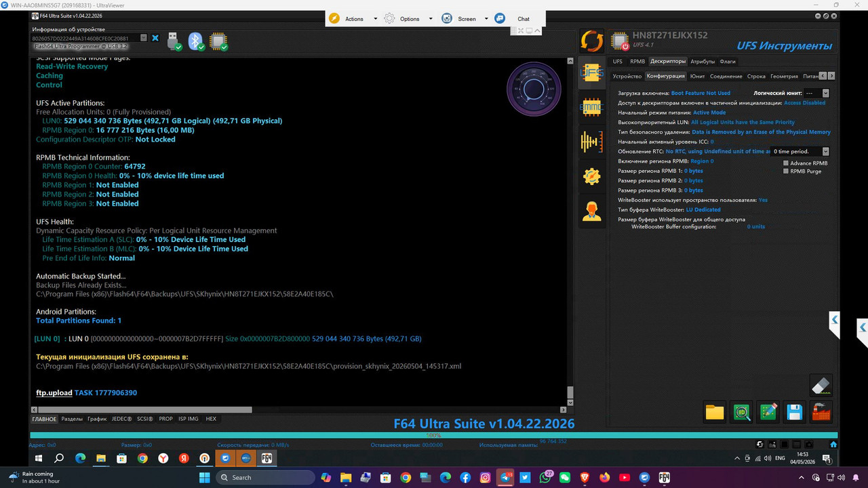Click the remote taskbar search magnifier
This screenshot has width=868, height=488.
pos(59,458)
